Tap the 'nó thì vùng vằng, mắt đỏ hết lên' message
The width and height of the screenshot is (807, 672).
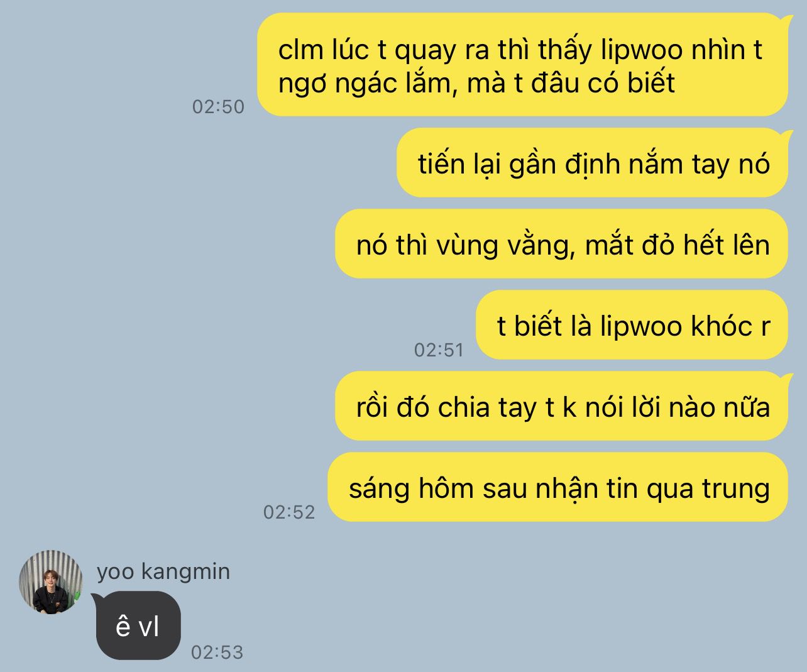(x=562, y=244)
